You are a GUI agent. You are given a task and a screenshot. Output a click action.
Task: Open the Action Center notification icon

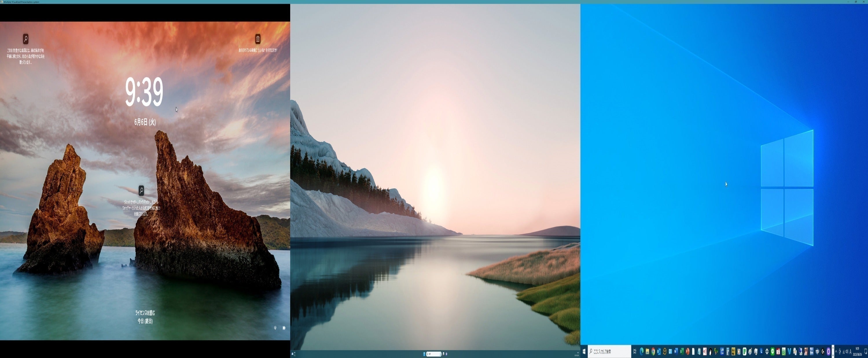pos(866,352)
